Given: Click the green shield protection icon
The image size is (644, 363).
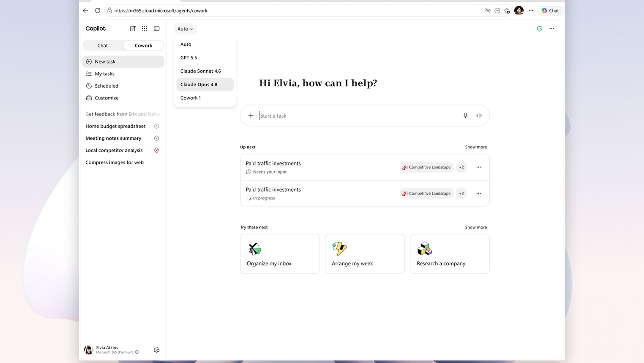Looking at the screenshot, I should pos(540,29).
